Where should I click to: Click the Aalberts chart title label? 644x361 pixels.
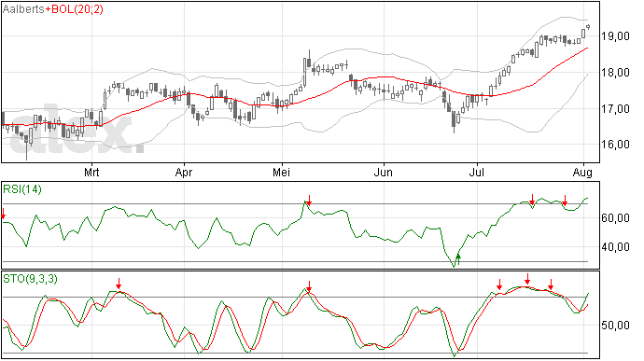click(x=23, y=9)
